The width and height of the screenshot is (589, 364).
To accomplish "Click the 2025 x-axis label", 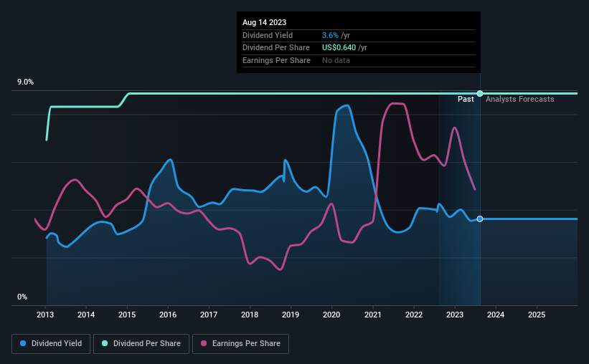I will click(537, 315).
